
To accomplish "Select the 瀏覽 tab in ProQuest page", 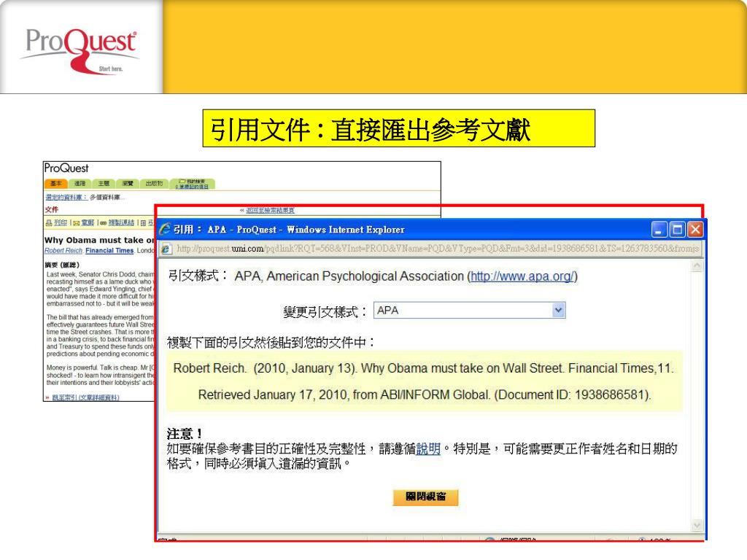I will 127,184.
